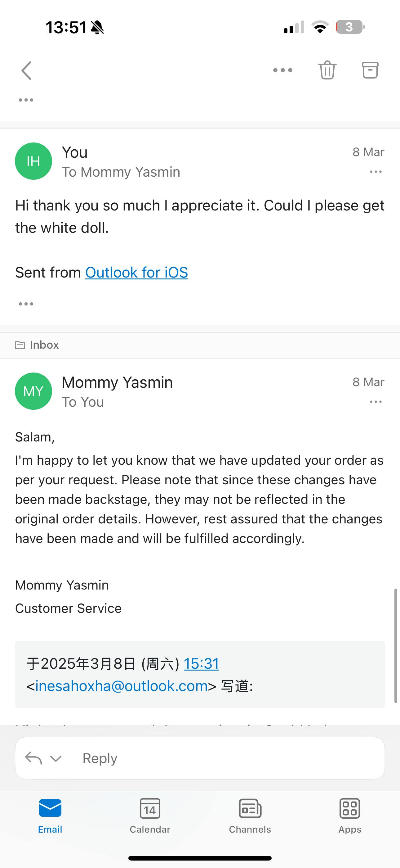Tap the MY avatar for Mommy Yasmin
The image size is (400, 868).
(x=33, y=391)
